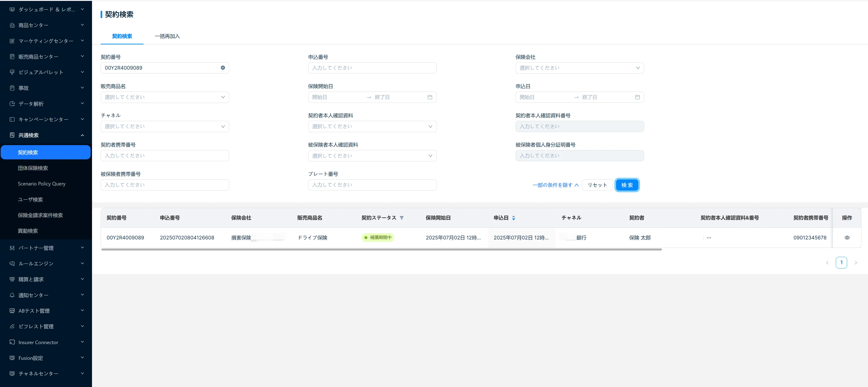Open the 申込日 calendar icon

638,97
